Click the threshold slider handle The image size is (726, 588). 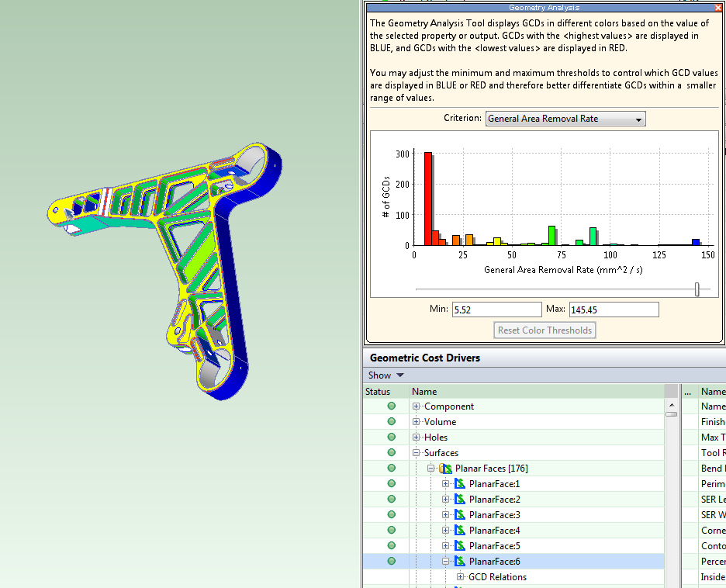pos(697,289)
